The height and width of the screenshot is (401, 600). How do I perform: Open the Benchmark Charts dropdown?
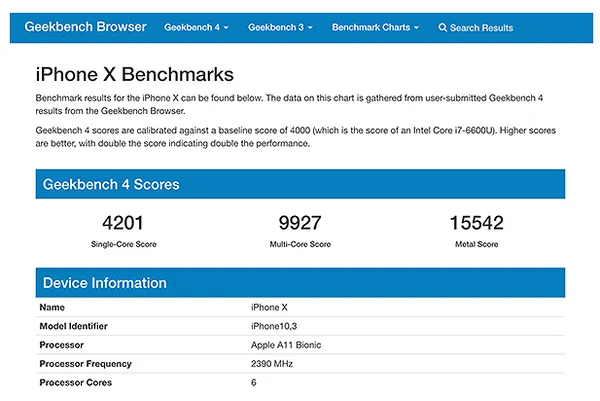tap(375, 28)
